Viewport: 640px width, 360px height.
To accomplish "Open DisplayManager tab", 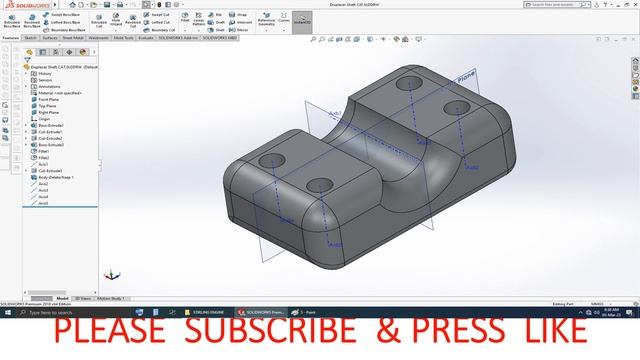I will click(83, 52).
